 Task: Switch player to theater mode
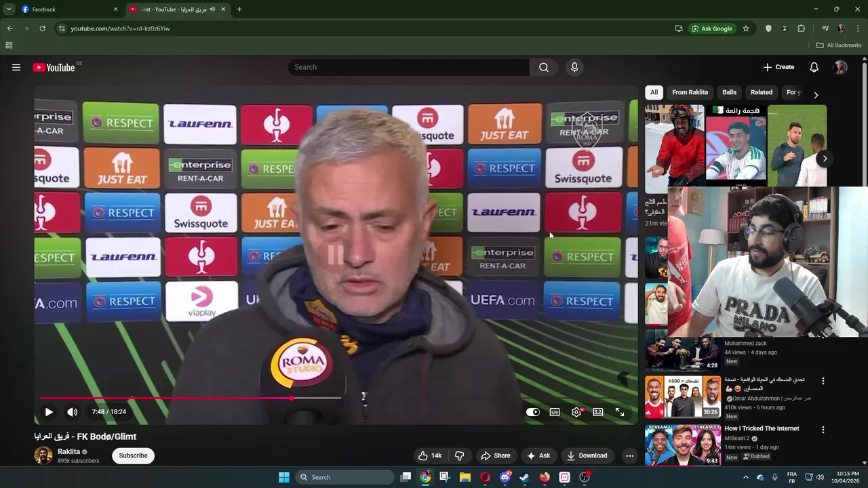click(598, 412)
